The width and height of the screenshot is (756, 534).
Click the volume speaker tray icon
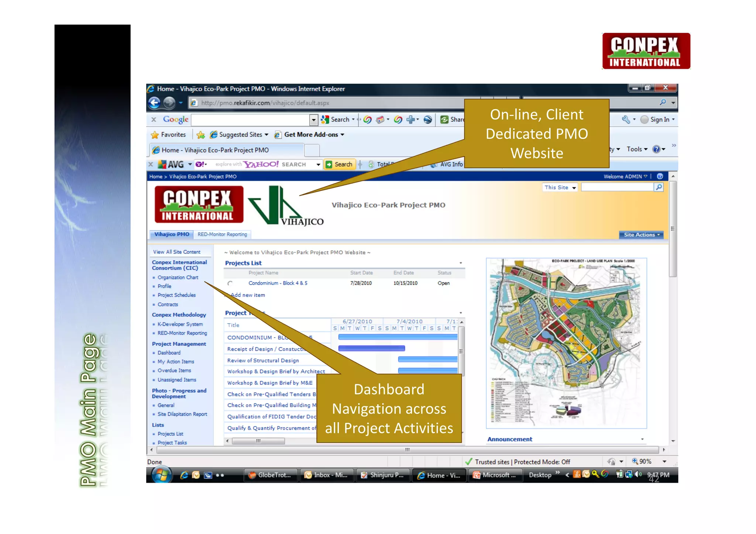(x=638, y=475)
